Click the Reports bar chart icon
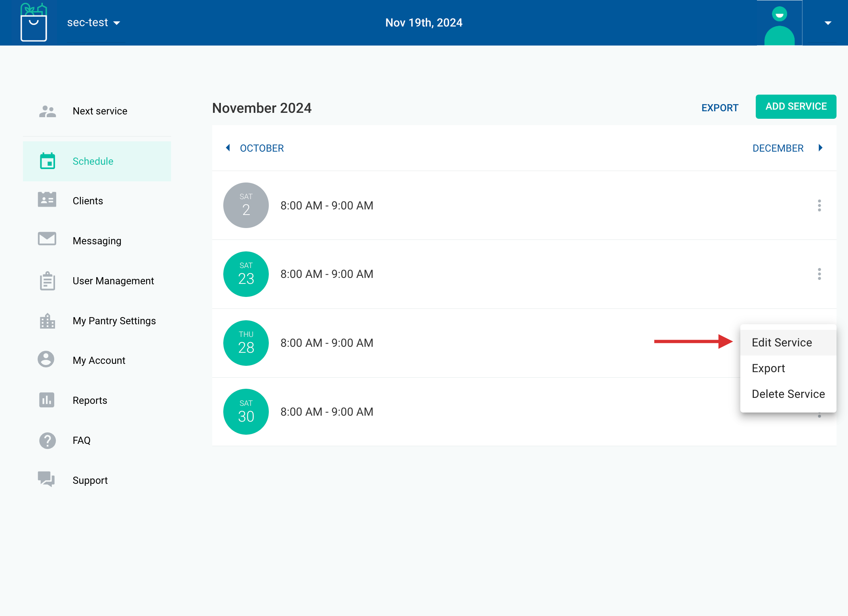Image resolution: width=848 pixels, height=616 pixels. [47, 400]
